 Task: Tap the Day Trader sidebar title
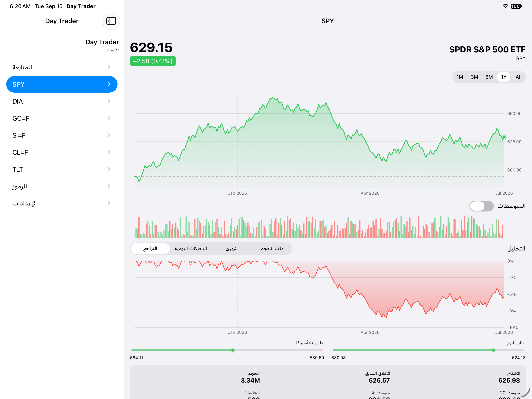click(62, 21)
